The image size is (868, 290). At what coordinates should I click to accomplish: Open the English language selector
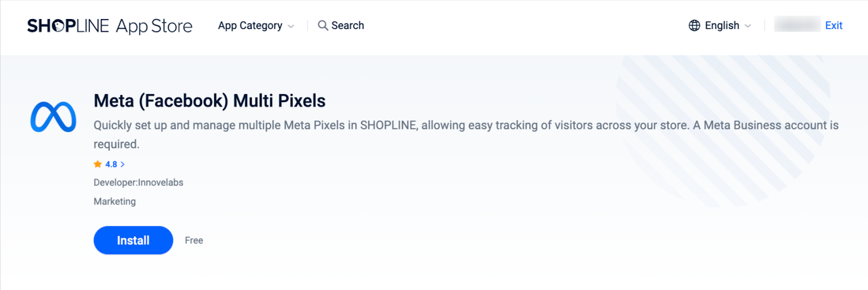722,26
